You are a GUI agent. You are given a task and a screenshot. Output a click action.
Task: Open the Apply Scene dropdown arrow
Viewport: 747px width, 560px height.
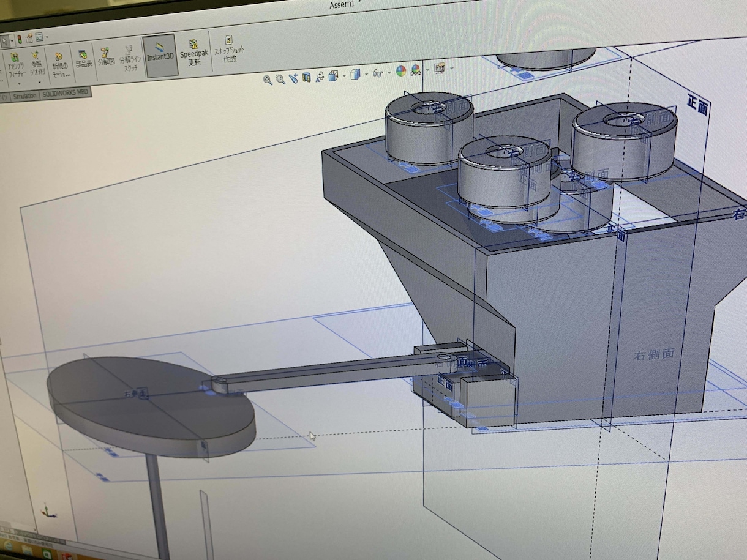point(427,70)
